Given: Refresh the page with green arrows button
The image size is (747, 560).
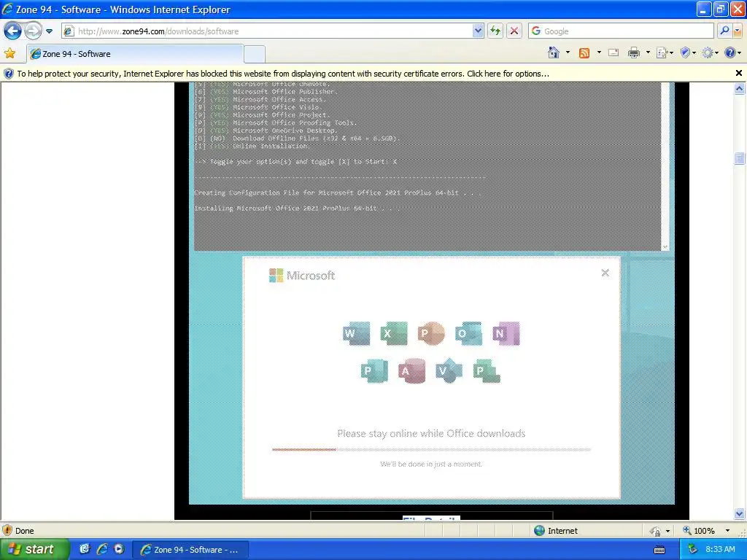Looking at the screenshot, I should [495, 31].
